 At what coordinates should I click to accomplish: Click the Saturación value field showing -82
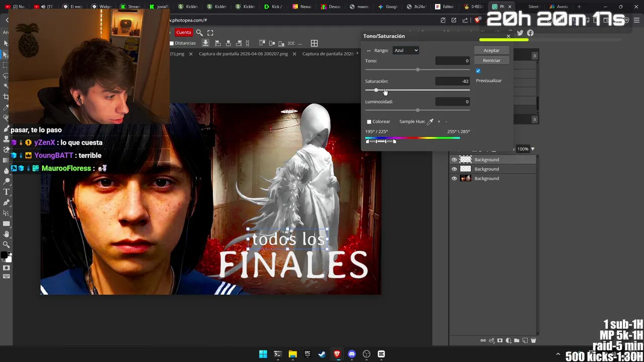[x=452, y=81]
